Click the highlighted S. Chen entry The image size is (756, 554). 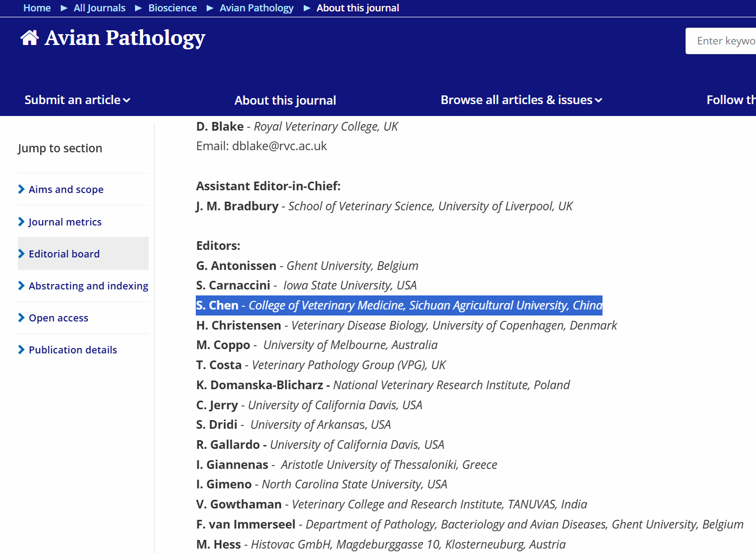pos(399,305)
